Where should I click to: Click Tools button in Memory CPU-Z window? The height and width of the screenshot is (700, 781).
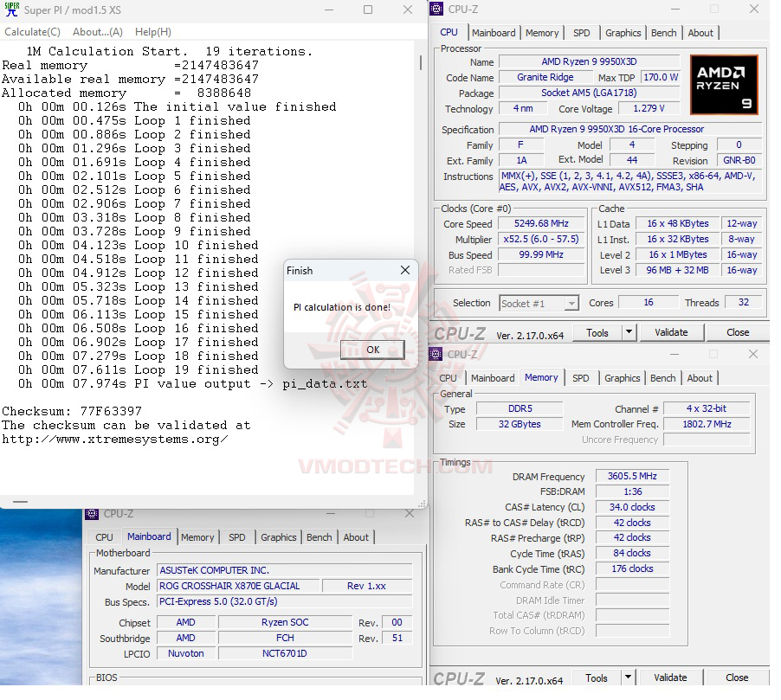[597, 678]
